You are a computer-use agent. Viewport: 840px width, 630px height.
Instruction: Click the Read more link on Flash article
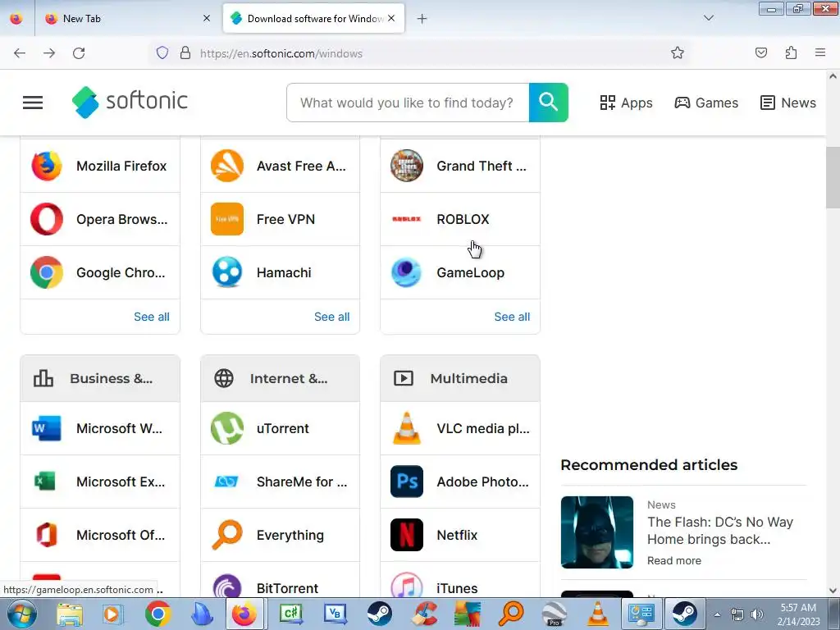pyautogui.click(x=674, y=561)
